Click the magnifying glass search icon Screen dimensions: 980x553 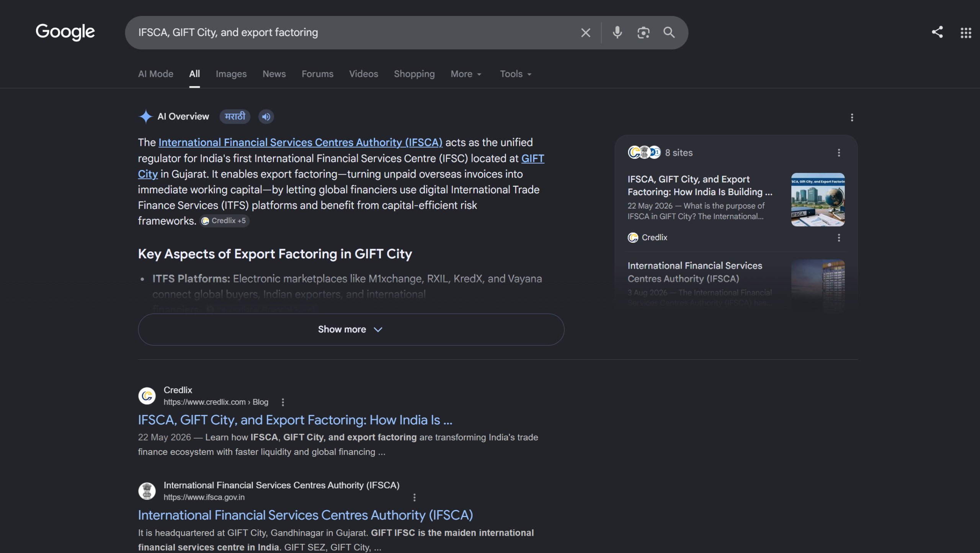(x=669, y=33)
